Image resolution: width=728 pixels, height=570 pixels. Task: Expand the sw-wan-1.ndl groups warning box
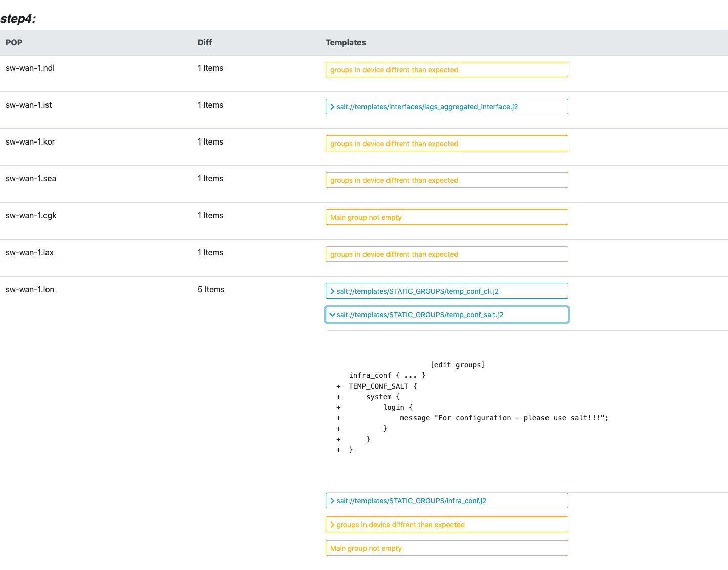point(446,70)
